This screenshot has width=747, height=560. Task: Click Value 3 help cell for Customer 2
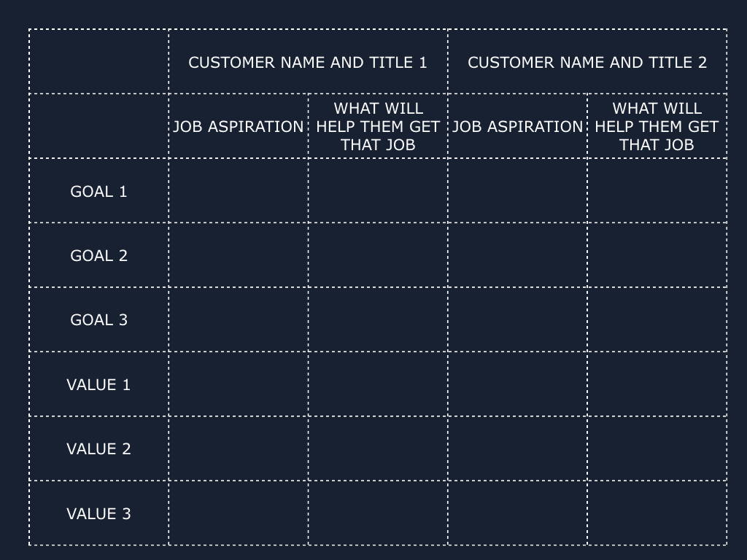point(657,513)
